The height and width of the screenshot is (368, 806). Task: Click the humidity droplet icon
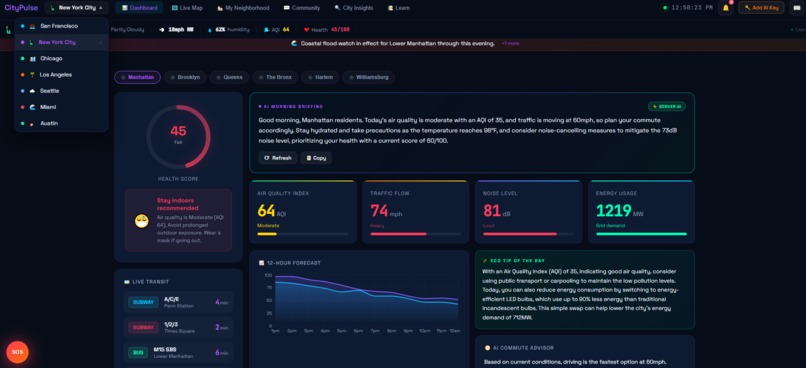[x=210, y=30]
